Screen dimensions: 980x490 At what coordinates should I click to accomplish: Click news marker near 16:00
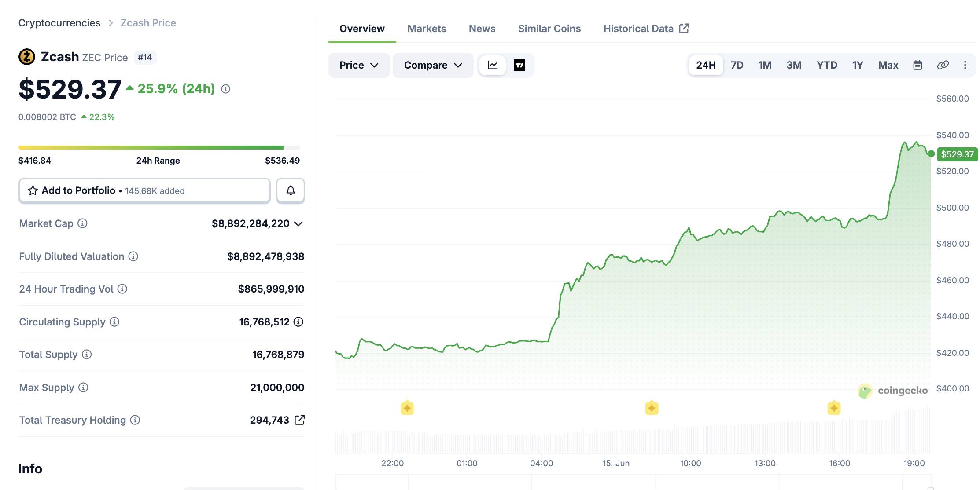834,408
